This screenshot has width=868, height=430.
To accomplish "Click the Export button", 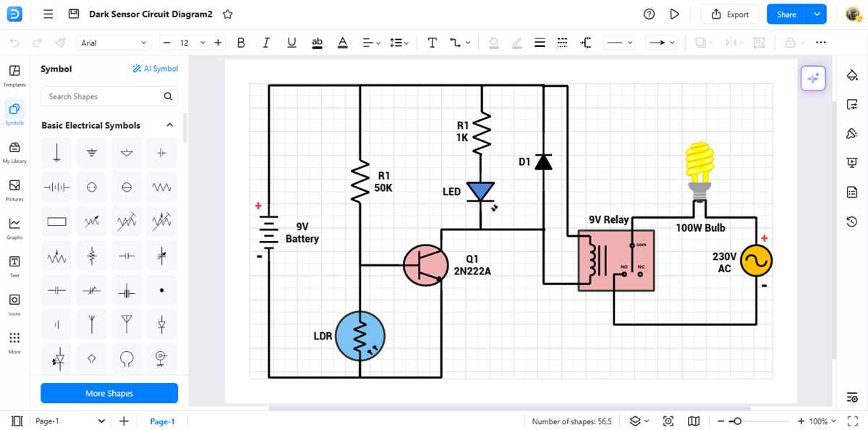I will [730, 14].
